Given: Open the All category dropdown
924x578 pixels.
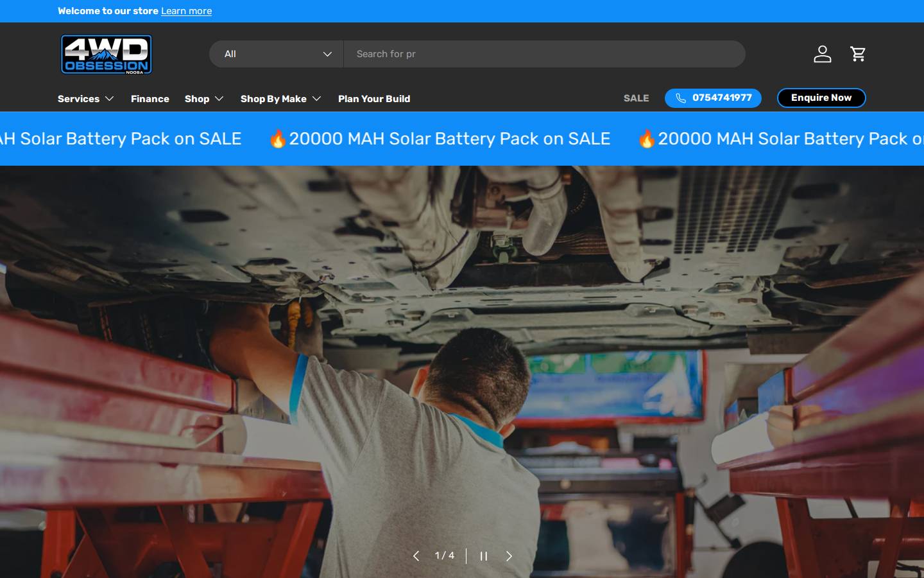Looking at the screenshot, I should click(x=277, y=54).
